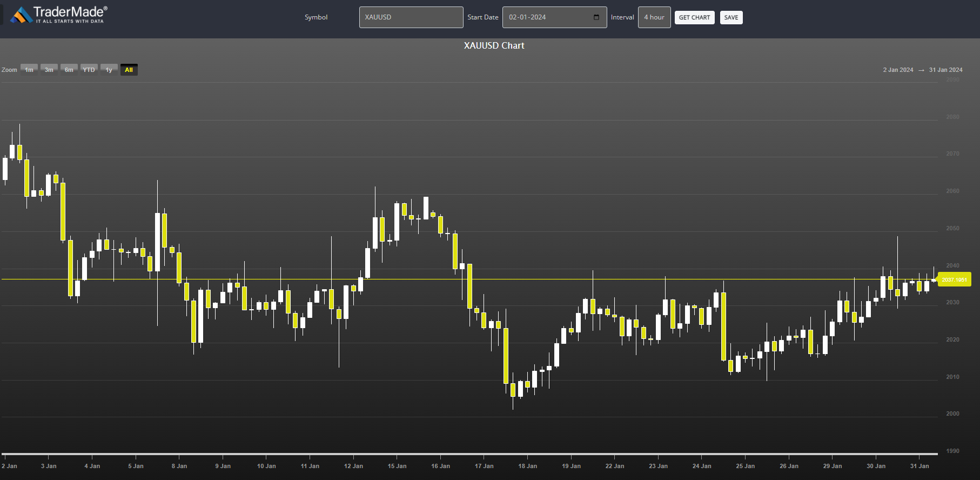Click the 2070 price axis label

click(x=953, y=154)
